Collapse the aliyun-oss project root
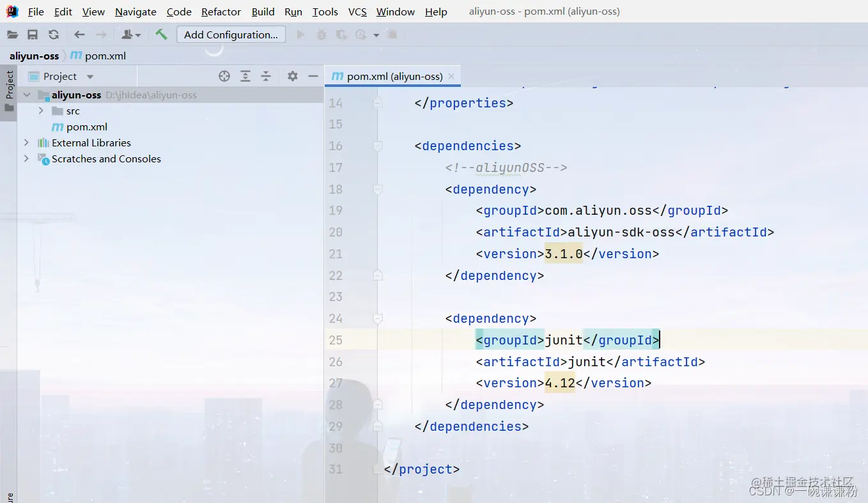Image resolution: width=868 pixels, height=503 pixels. coord(27,95)
